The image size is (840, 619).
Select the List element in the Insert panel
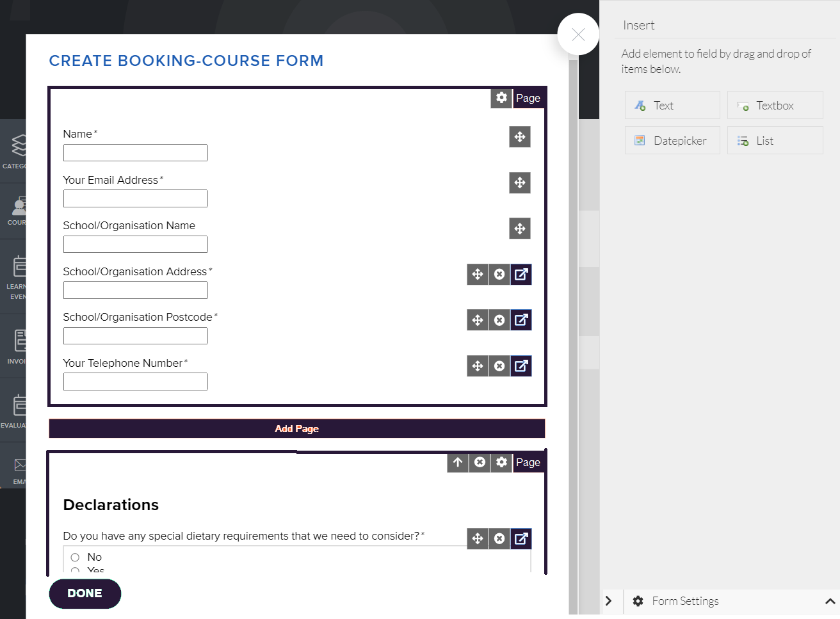tap(775, 140)
